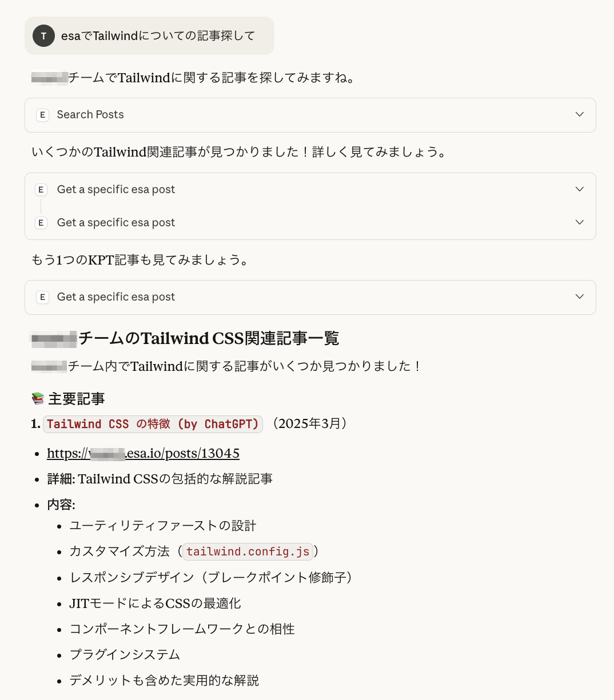Click esa icon in call below KPT sentence
Viewport: 614px width, 700px height.
point(42,297)
